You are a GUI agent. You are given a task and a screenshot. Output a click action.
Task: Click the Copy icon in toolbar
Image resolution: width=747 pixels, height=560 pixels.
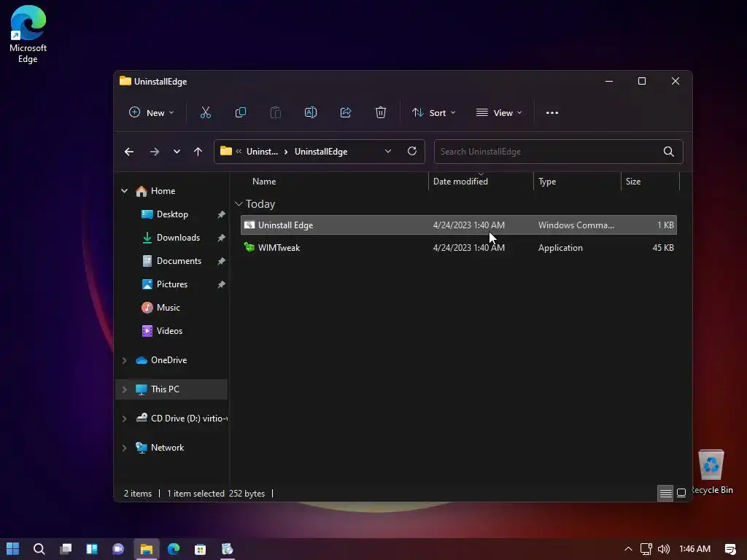(241, 113)
